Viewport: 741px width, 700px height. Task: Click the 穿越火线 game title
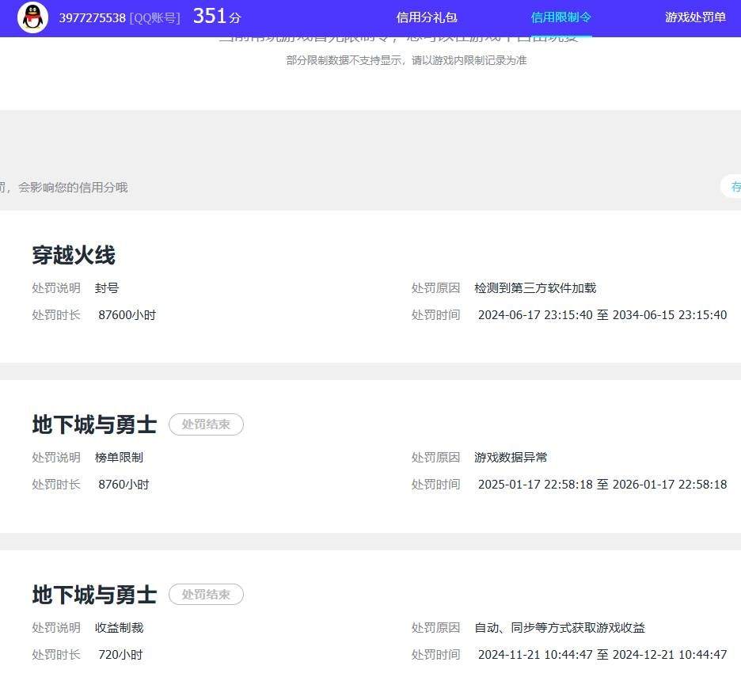tap(74, 255)
